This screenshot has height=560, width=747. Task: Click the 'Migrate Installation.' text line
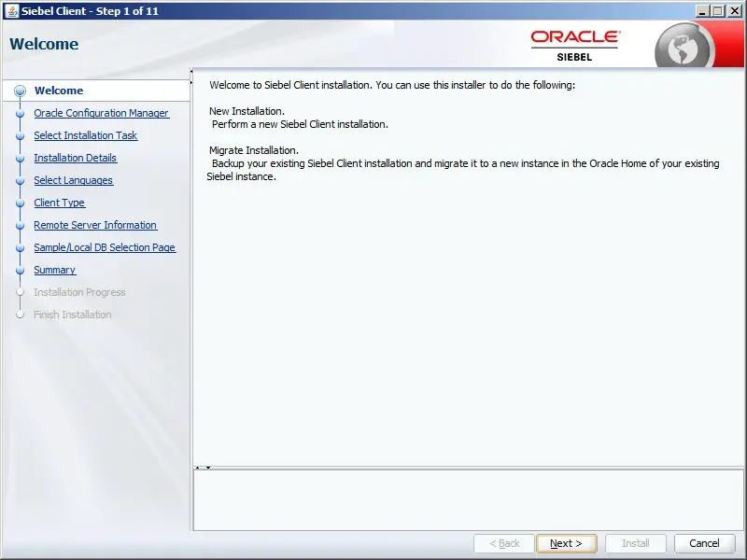tap(254, 150)
